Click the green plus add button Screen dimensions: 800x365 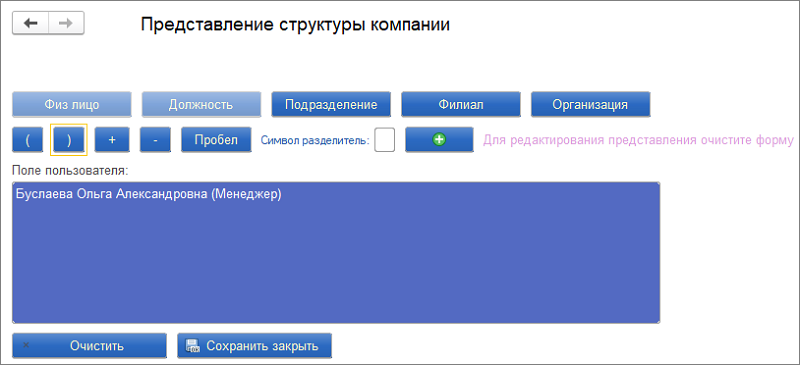click(x=439, y=140)
